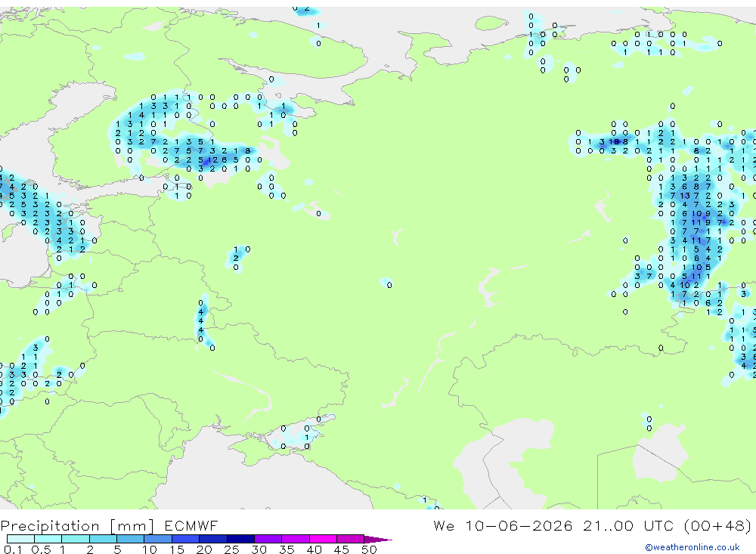The height and width of the screenshot is (554, 756).
Task: Select the 25–30 mm navy legend swatch
Action: pyautogui.click(x=240, y=539)
